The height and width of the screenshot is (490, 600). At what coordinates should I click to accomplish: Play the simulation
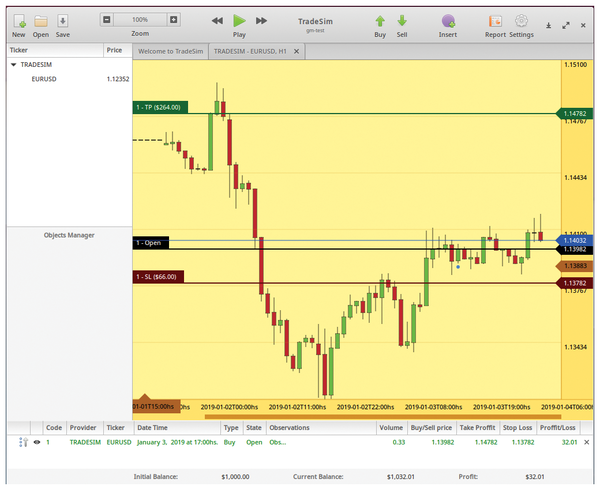coord(240,26)
